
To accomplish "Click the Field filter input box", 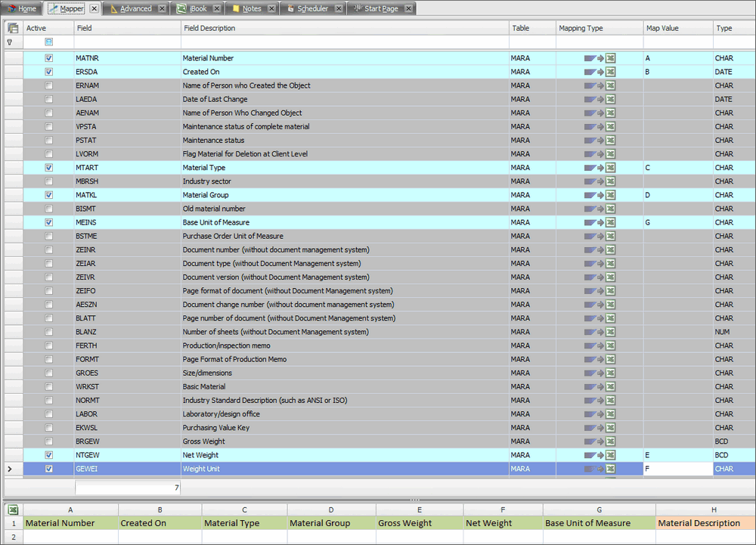I will pos(127,42).
